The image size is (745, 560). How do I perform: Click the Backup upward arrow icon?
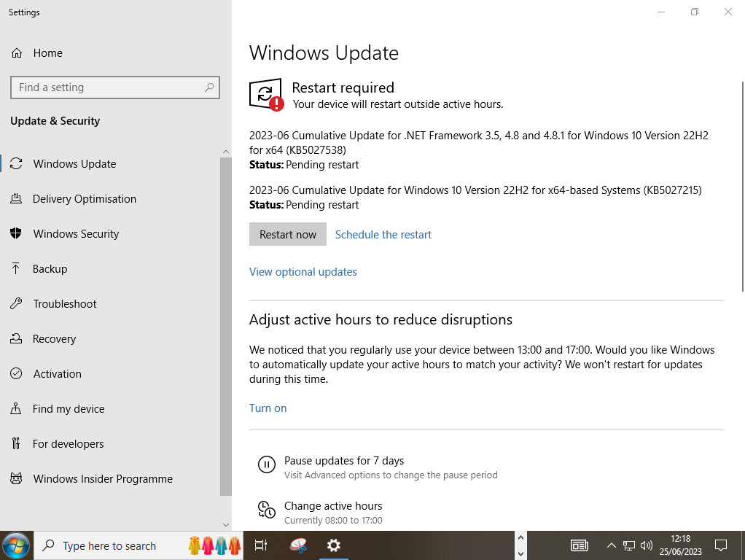pyautogui.click(x=16, y=268)
